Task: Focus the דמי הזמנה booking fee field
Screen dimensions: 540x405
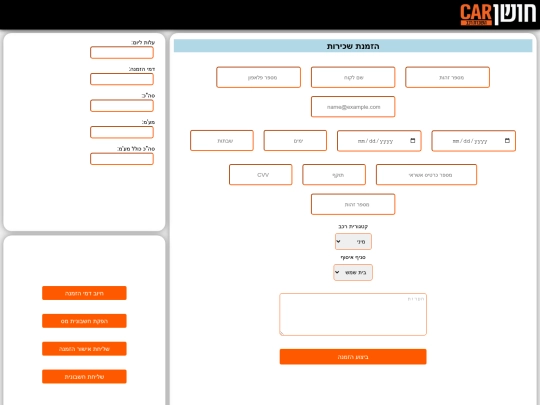Action: [x=122, y=79]
